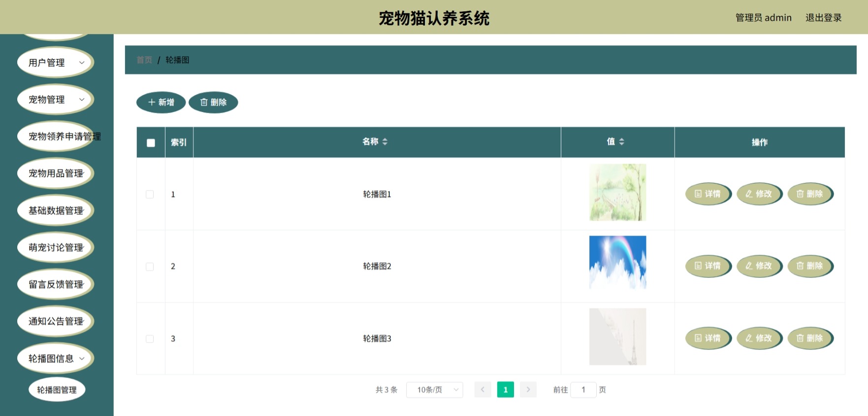This screenshot has width=868, height=416.
Task: Open the 轮播图1 landscape thumbnail image
Action: point(618,192)
